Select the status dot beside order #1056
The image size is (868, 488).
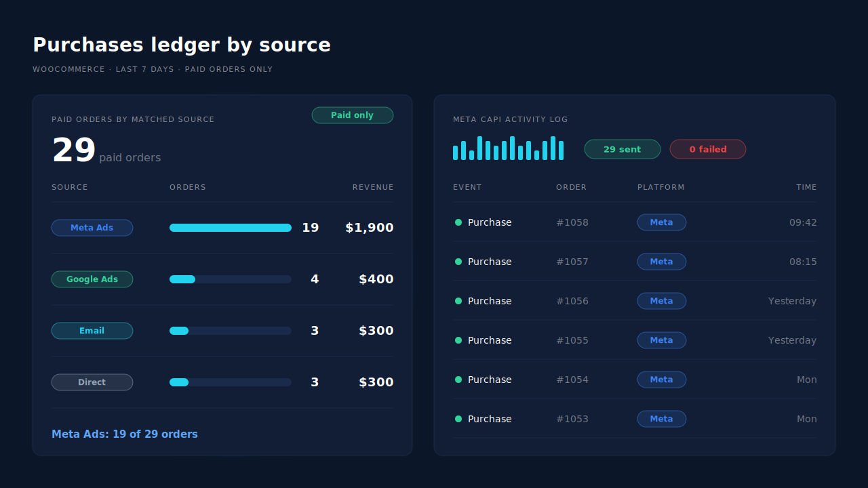tap(458, 301)
